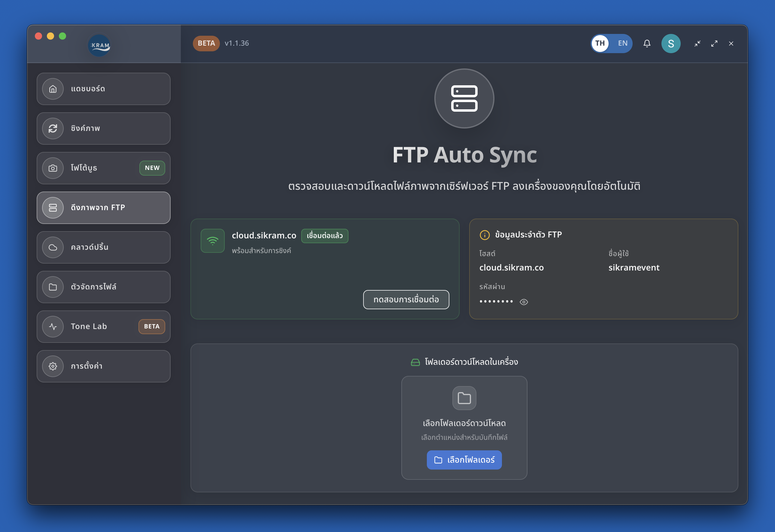Open the notification bell icon
775x532 pixels.
[x=647, y=43]
